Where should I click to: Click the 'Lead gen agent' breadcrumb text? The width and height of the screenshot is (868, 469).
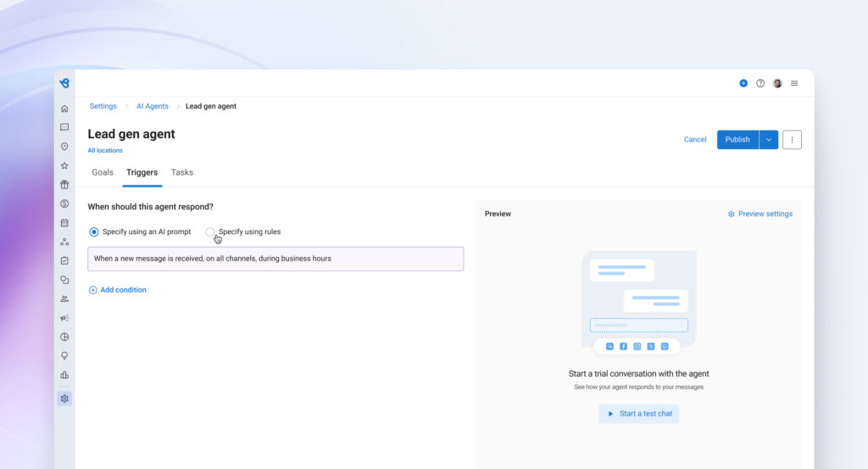coord(211,106)
